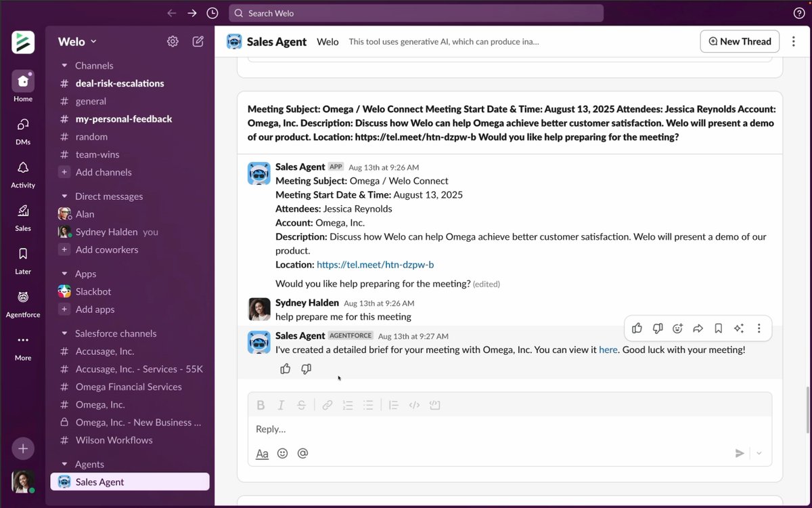The height and width of the screenshot is (508, 812).
Task: Open Sydney Halden direct message
Action: [130, 232]
